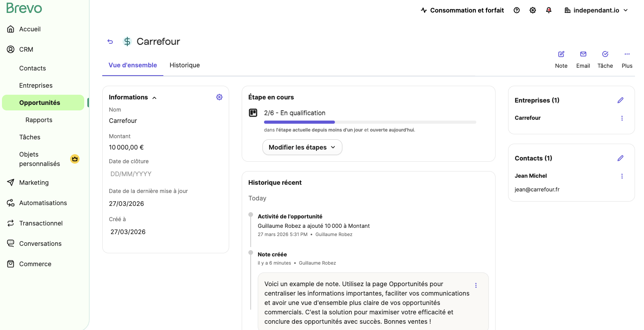Collapse the Informations section

click(x=154, y=98)
